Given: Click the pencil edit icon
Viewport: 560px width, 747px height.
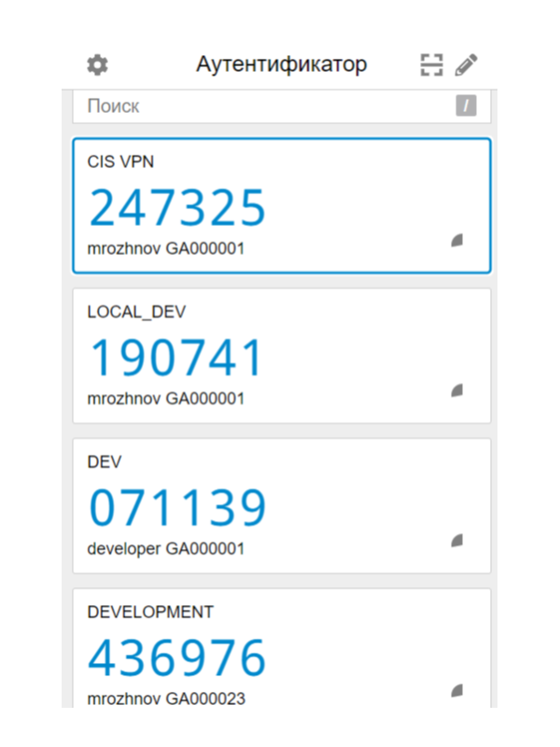Looking at the screenshot, I should click(x=466, y=64).
